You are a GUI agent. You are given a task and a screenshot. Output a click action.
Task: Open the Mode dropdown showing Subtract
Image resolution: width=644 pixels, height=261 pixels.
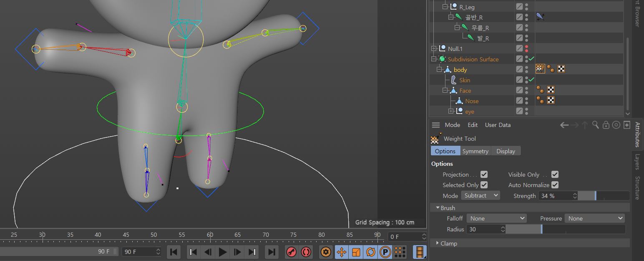pyautogui.click(x=480, y=195)
